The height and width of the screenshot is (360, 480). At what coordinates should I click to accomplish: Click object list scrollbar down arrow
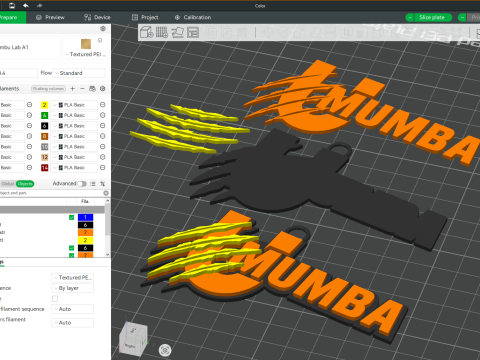click(107, 255)
